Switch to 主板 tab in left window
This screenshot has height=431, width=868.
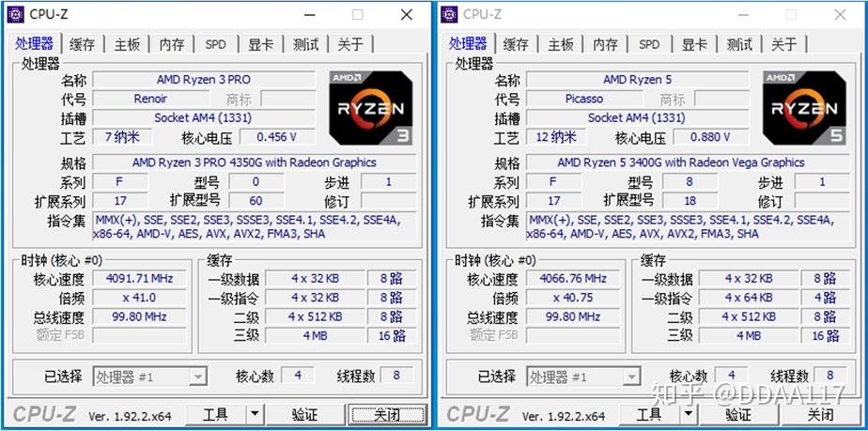128,45
